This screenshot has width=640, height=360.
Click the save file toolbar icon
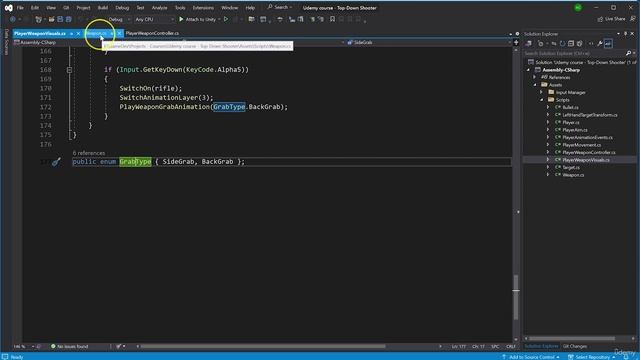click(60, 19)
